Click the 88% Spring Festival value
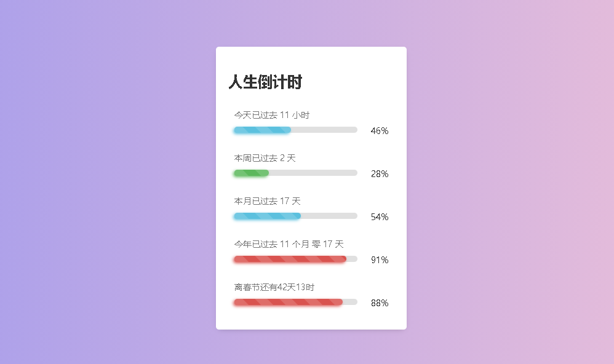This screenshot has width=614, height=364. 380,303
